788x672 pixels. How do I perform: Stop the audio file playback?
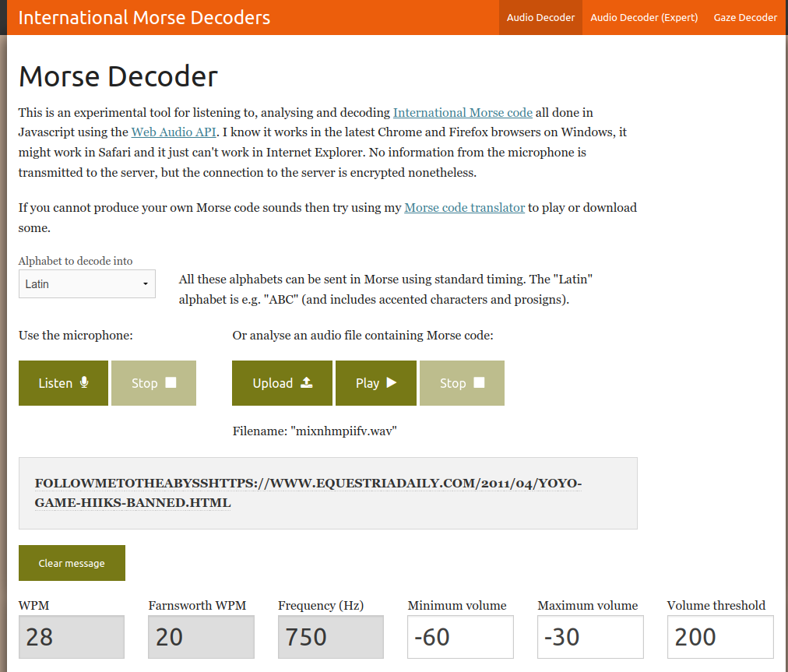point(462,383)
